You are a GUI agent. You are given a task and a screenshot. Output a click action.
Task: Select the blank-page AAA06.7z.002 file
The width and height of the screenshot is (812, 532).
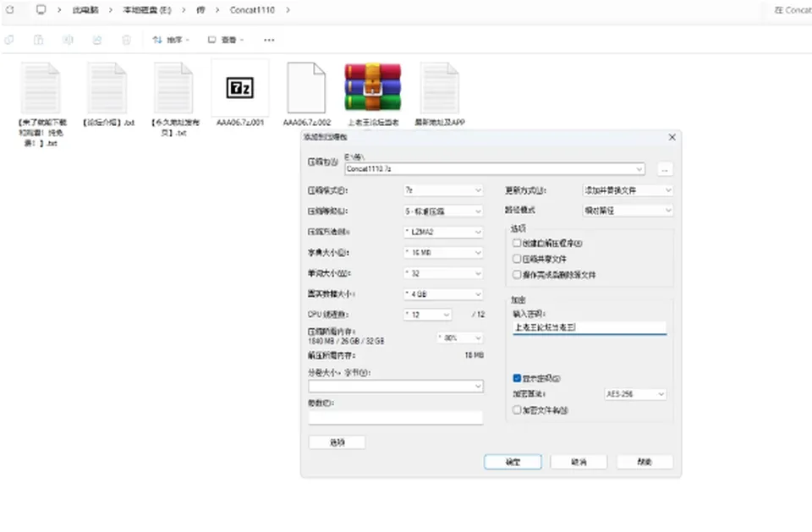(306, 93)
